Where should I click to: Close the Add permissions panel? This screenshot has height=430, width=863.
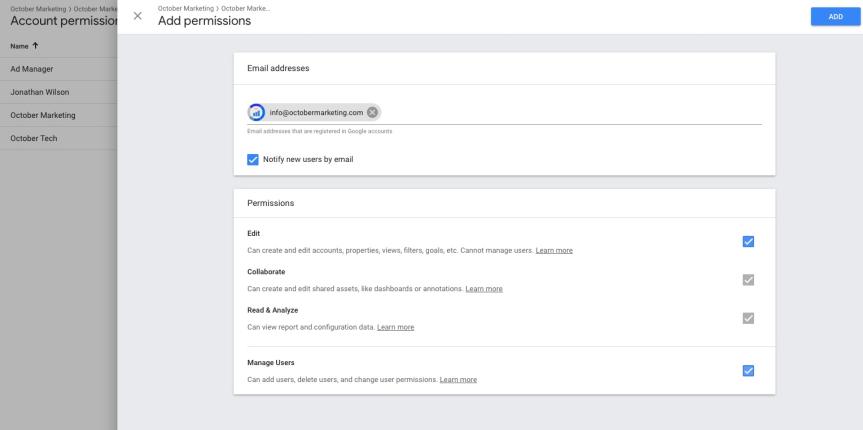[x=137, y=16]
